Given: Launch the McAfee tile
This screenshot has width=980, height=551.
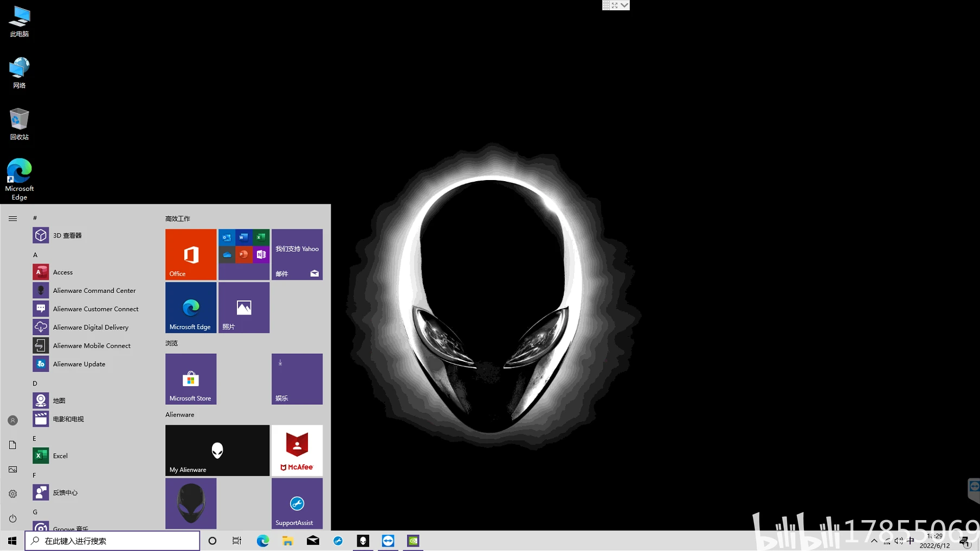Looking at the screenshot, I should (296, 450).
